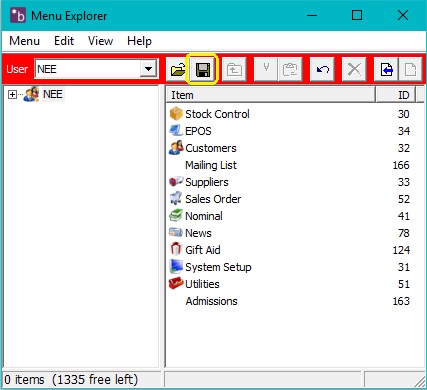Select the Stock Control list row text

[217, 114]
